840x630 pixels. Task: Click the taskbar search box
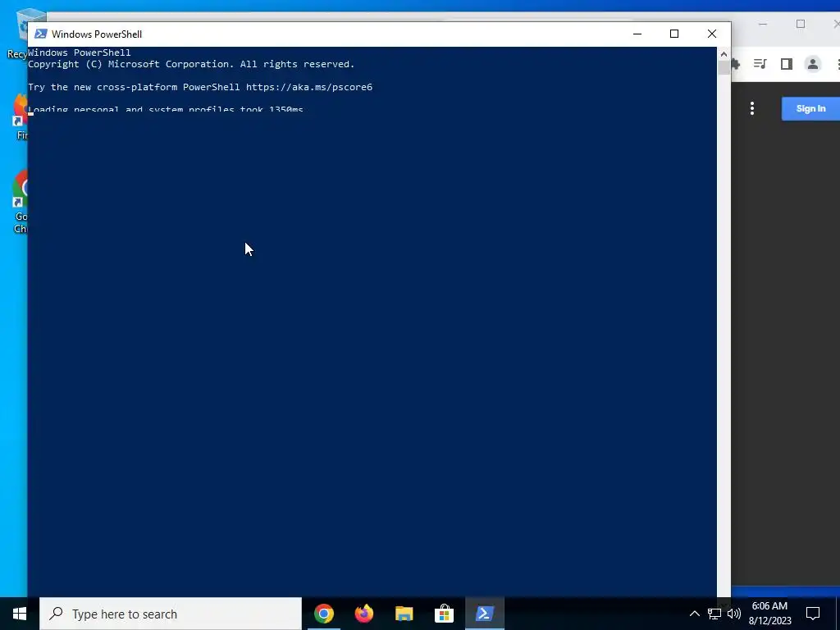[x=171, y=614]
